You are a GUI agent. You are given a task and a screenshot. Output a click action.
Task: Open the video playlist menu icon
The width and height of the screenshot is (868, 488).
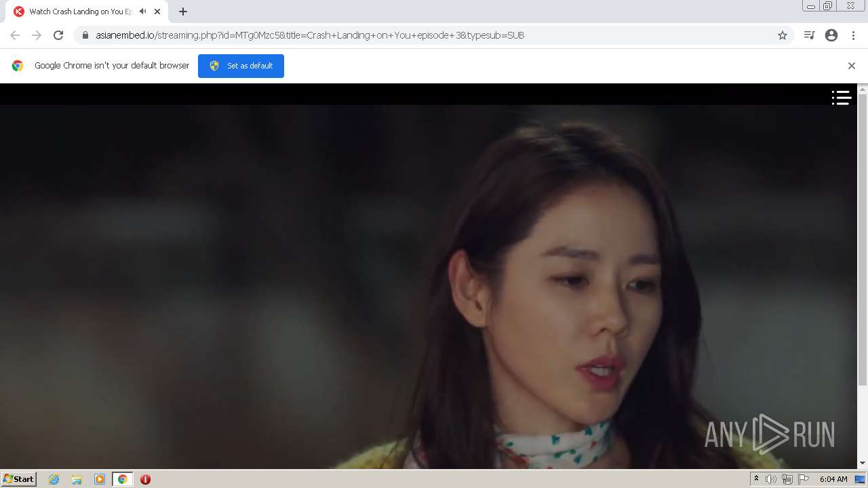pyautogui.click(x=842, y=98)
